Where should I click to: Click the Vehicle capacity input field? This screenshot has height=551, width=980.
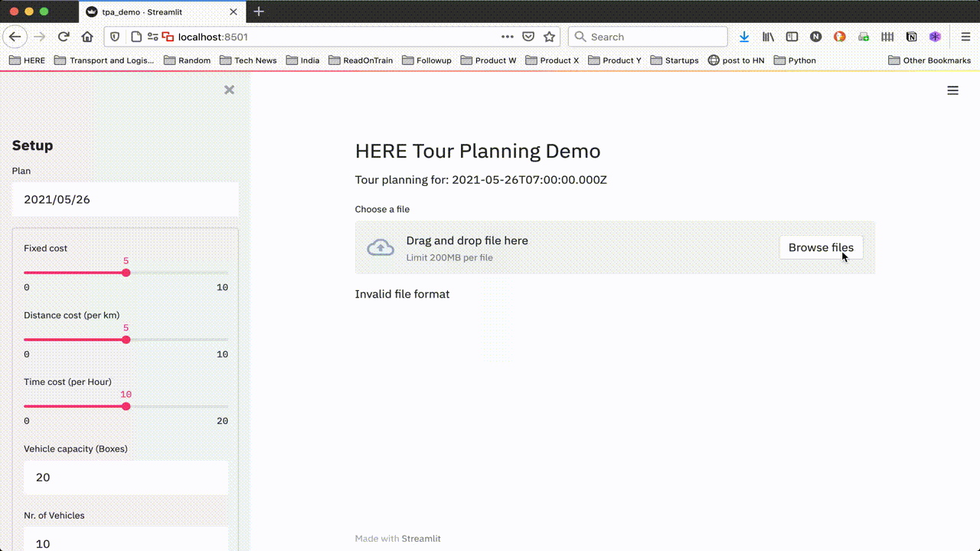(x=126, y=478)
